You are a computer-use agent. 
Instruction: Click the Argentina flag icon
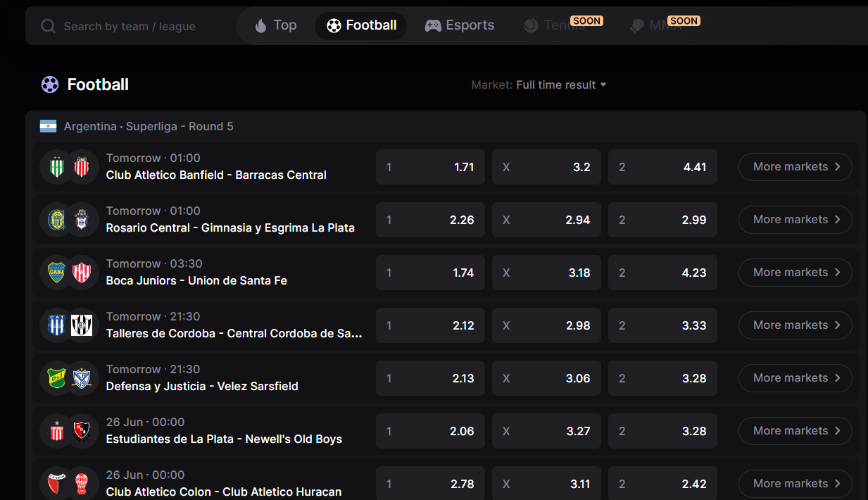click(48, 126)
